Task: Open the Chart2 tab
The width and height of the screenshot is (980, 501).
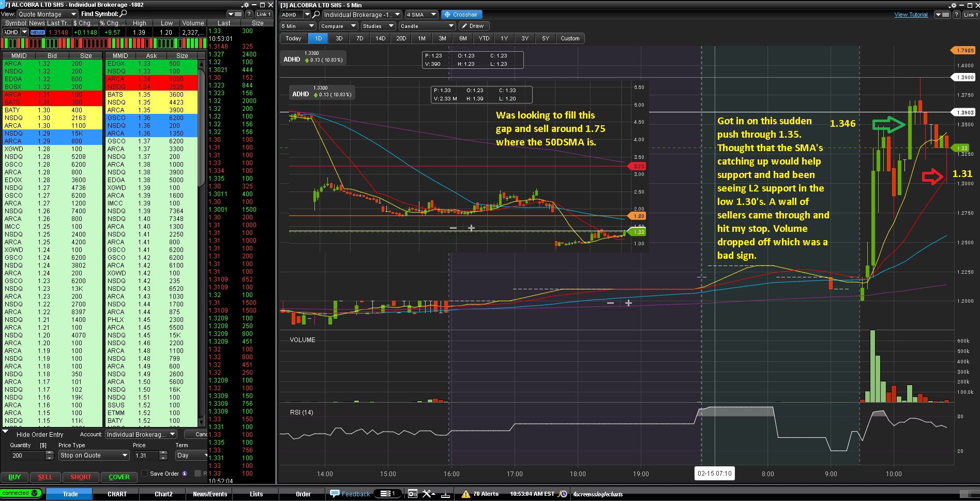Action: (163, 494)
